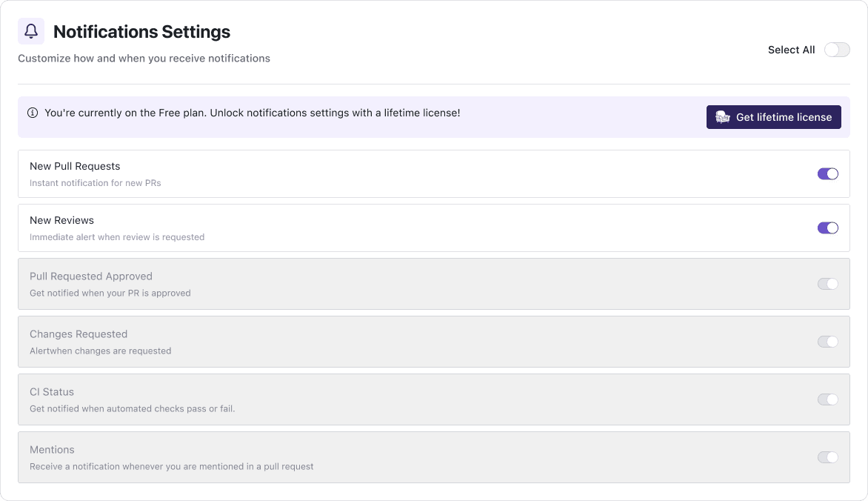Click the Notifications Settings heading

[141, 32]
